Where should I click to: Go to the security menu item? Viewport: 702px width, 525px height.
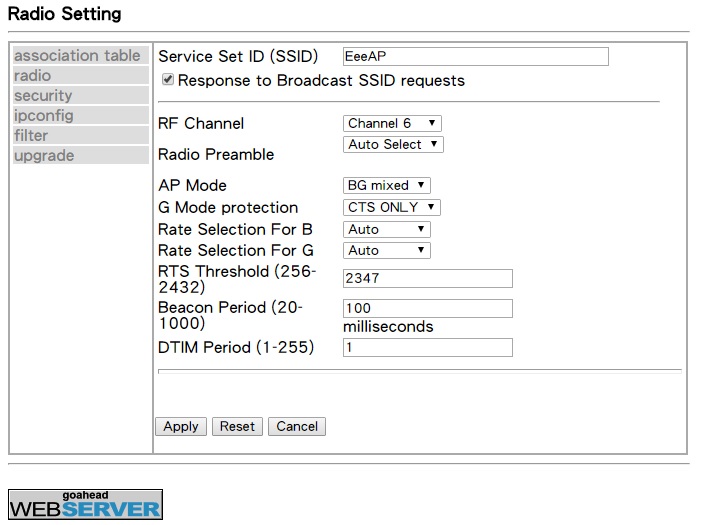click(x=81, y=95)
